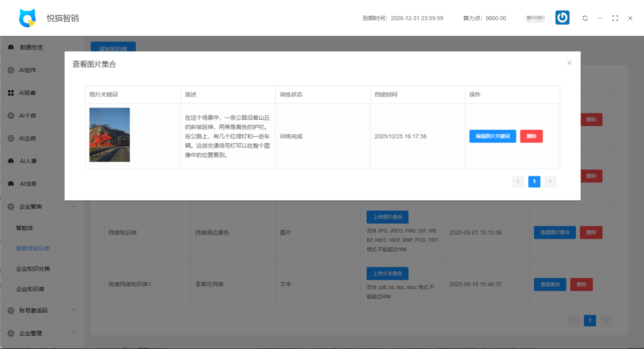The width and height of the screenshot is (644, 349).
Task: Click the road image thumbnail
Action: click(109, 135)
